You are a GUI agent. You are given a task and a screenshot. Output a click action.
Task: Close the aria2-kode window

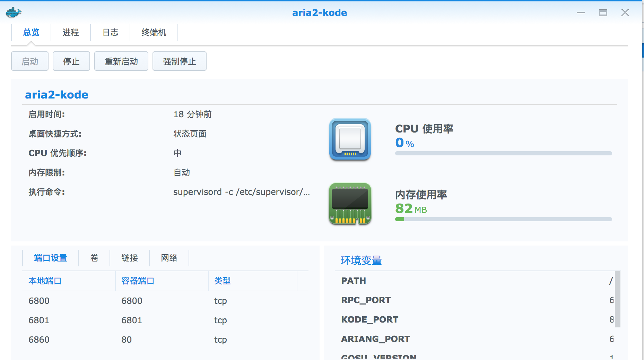[625, 12]
